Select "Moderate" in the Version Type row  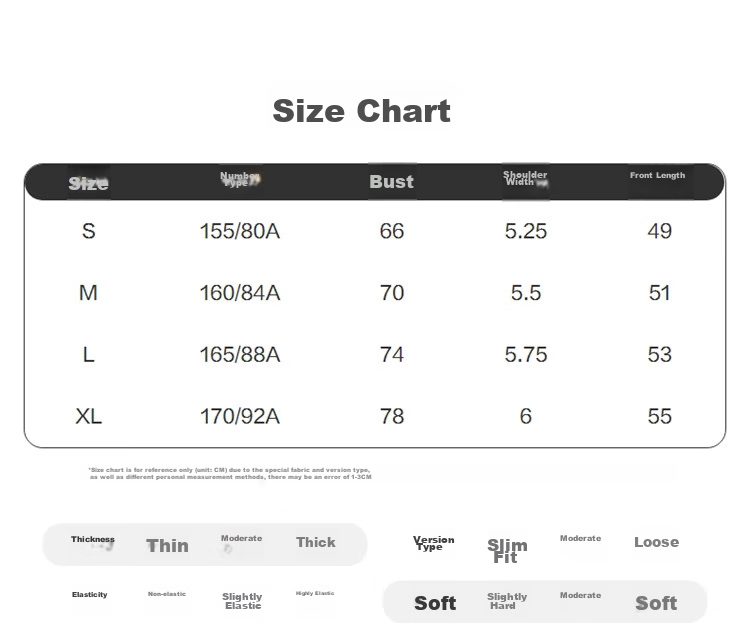click(580, 538)
